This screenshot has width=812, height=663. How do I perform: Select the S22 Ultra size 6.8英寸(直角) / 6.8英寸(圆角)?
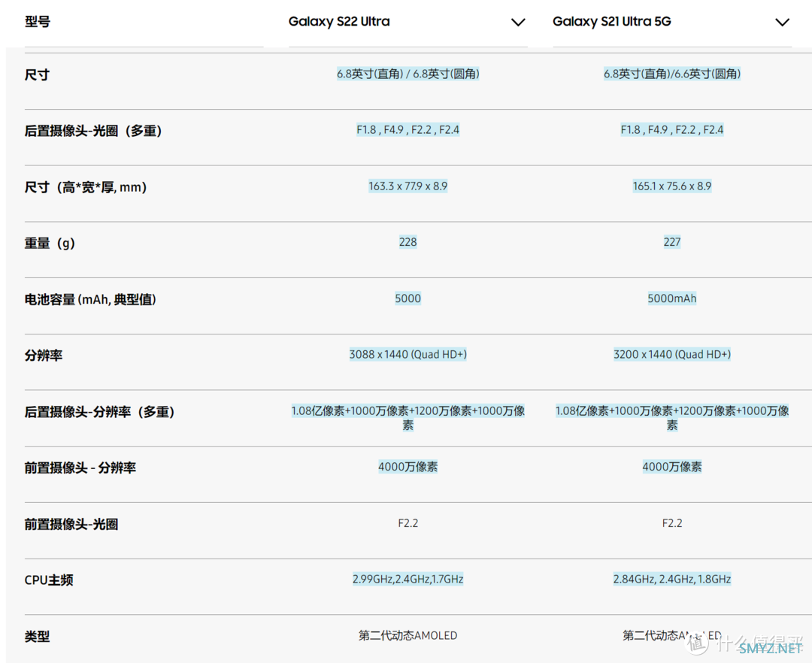pos(408,74)
